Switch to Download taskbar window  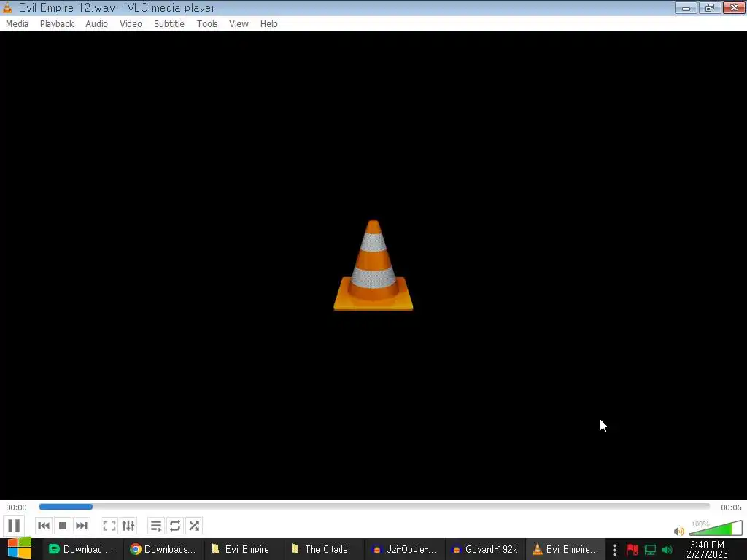pos(82,549)
